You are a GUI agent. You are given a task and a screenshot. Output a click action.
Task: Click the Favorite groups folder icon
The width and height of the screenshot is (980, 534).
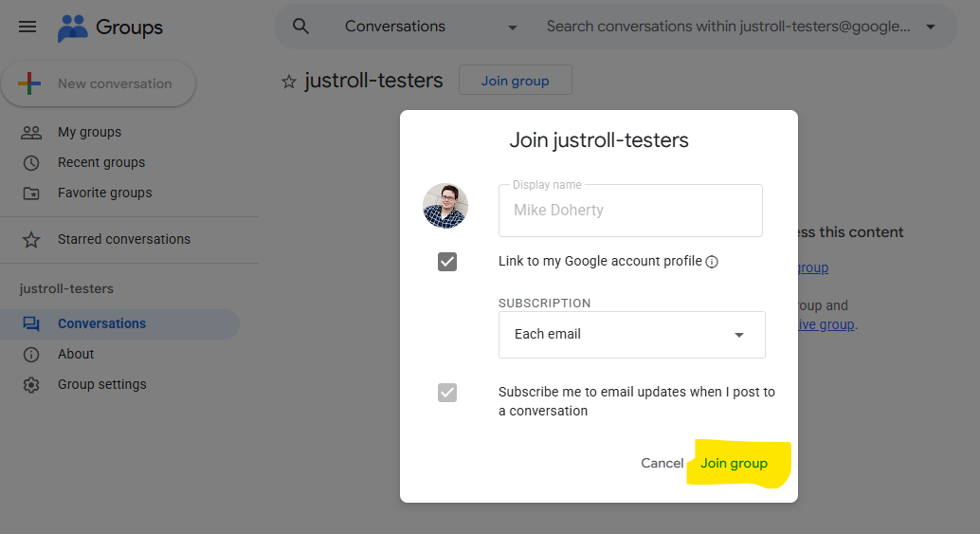pyautogui.click(x=31, y=193)
